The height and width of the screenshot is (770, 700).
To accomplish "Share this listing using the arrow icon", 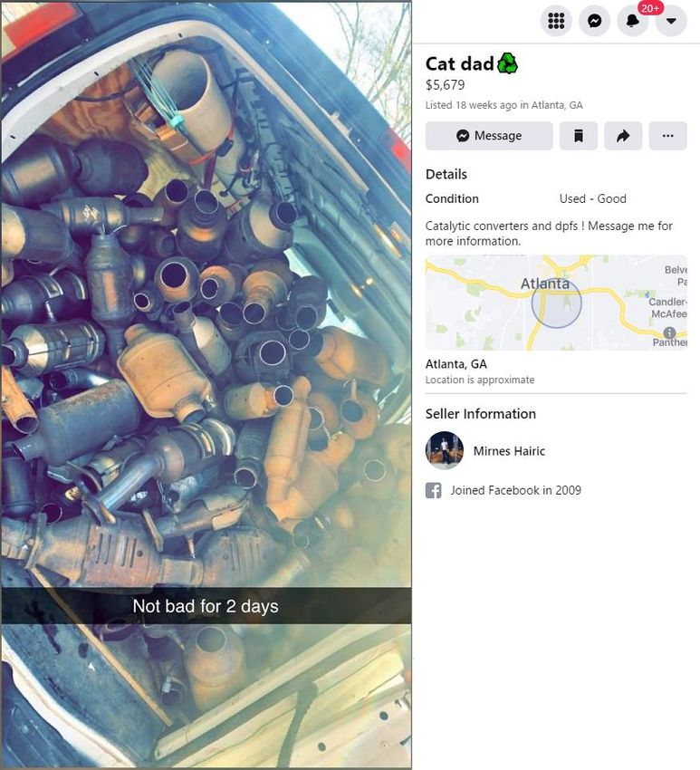I will (x=623, y=136).
